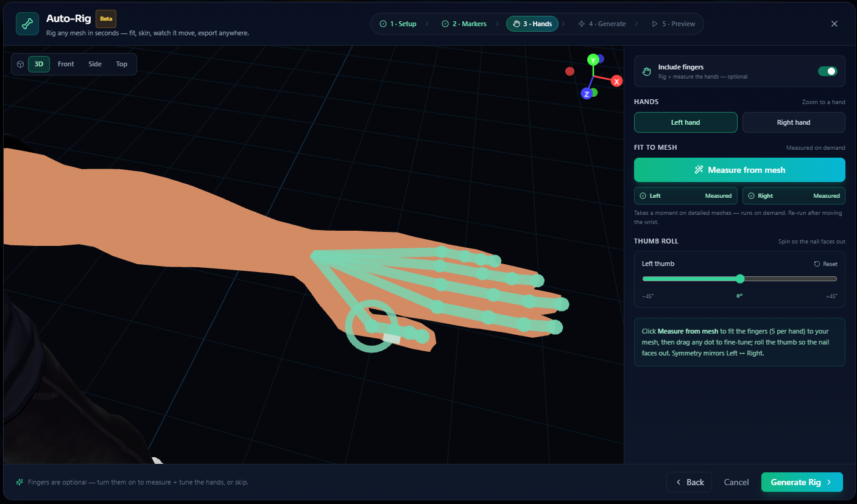
Task: Go to step 2 Markers
Action: (464, 24)
